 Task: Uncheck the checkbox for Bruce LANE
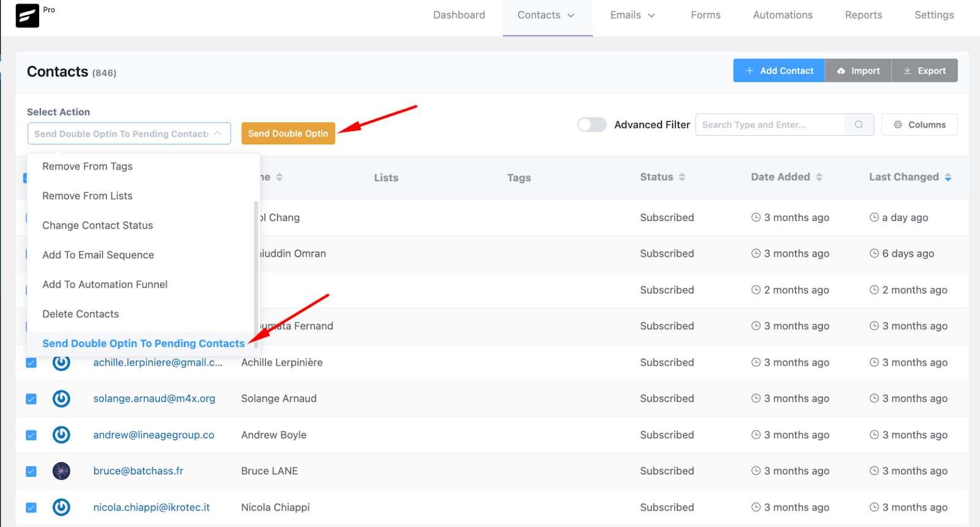tap(31, 471)
